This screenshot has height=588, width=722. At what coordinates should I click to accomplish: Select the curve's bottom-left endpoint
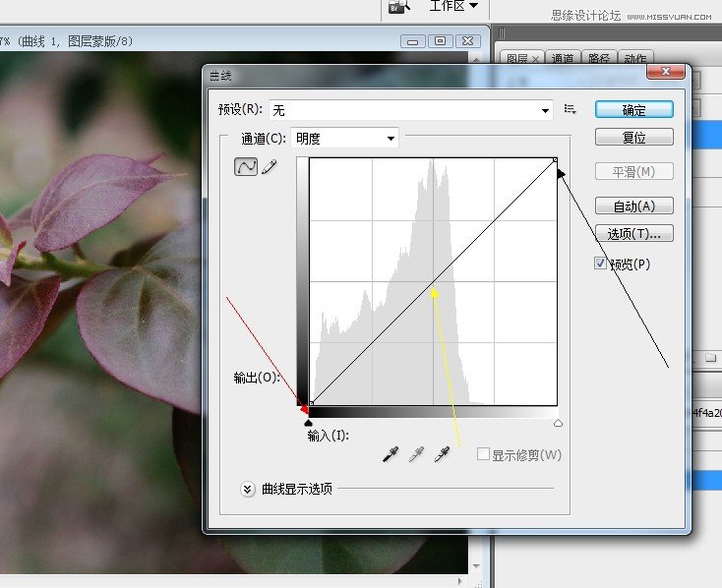(311, 403)
